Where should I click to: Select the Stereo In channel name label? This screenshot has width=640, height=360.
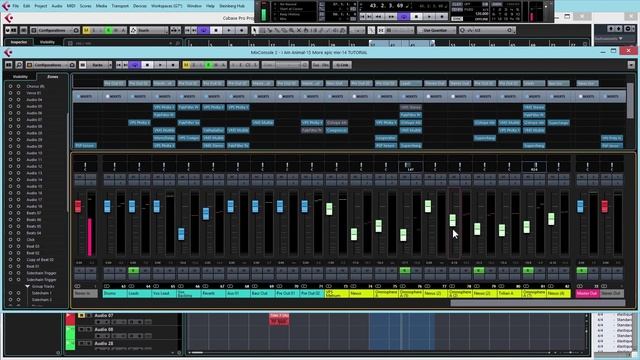(85, 293)
